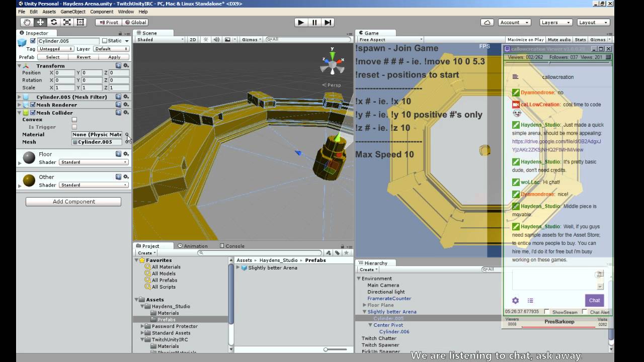Open Other material help icon
The image size is (644, 362).
click(118, 177)
